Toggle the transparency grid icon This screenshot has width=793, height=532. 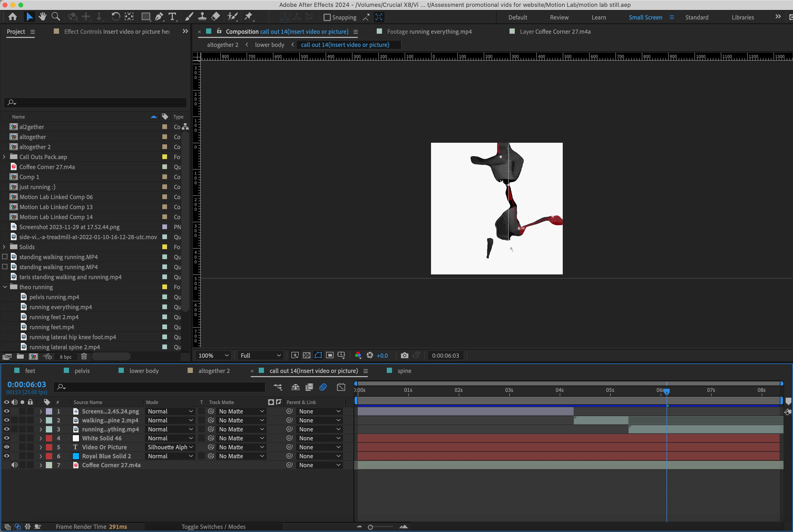(306, 355)
